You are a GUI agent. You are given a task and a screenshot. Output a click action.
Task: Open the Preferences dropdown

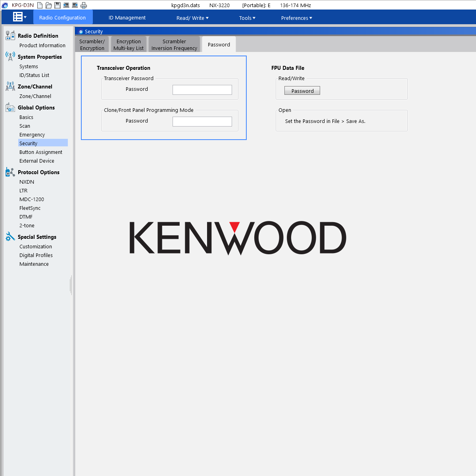click(296, 18)
